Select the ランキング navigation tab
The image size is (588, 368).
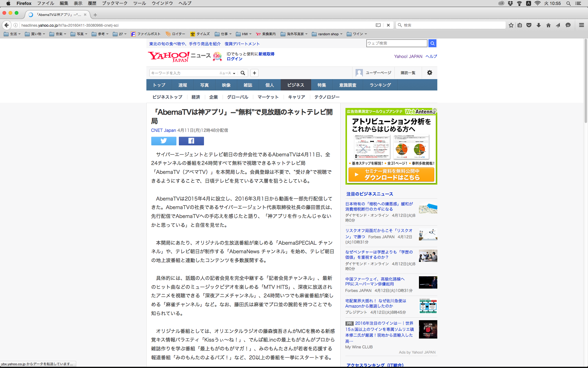tap(380, 85)
